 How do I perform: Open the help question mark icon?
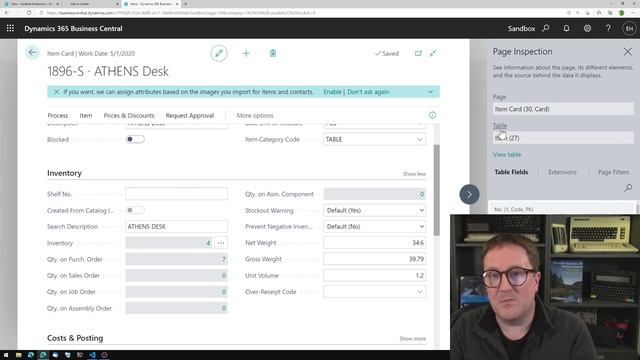click(x=608, y=28)
